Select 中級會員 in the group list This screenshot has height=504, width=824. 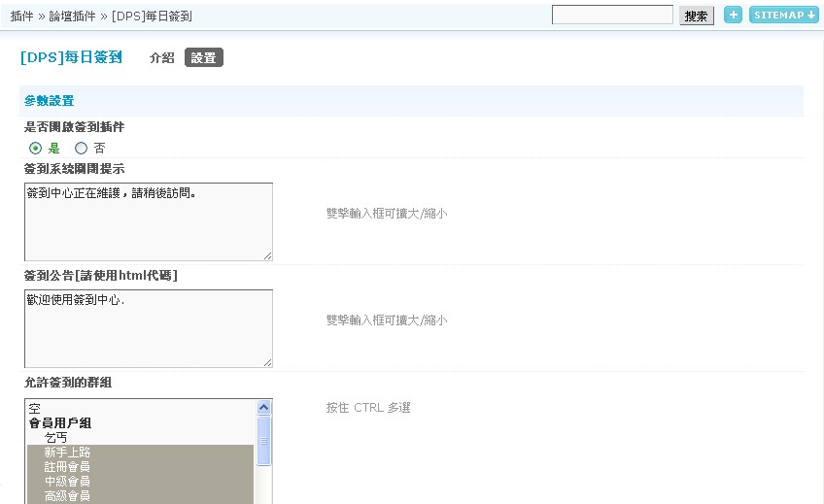click(140, 482)
